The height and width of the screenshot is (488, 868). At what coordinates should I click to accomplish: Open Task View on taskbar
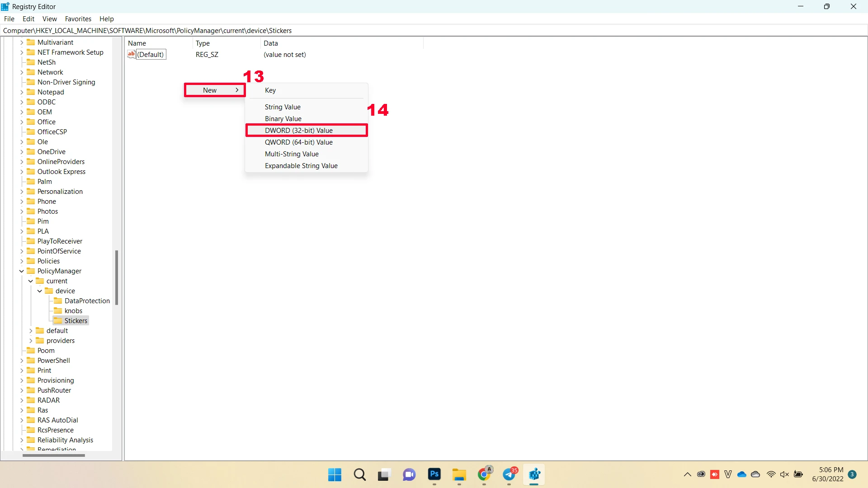click(x=384, y=475)
